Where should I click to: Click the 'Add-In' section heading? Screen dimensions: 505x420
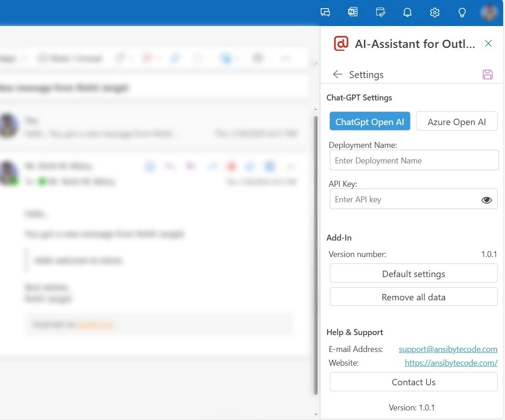coord(339,237)
